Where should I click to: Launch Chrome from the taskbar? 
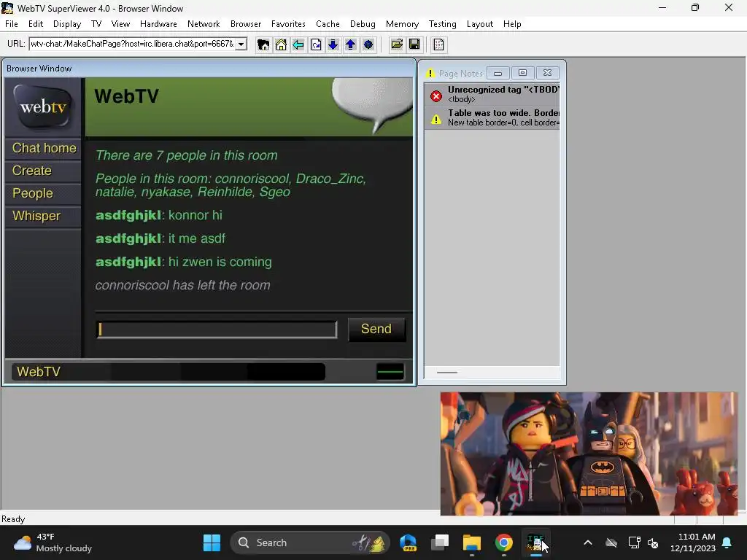pos(503,542)
